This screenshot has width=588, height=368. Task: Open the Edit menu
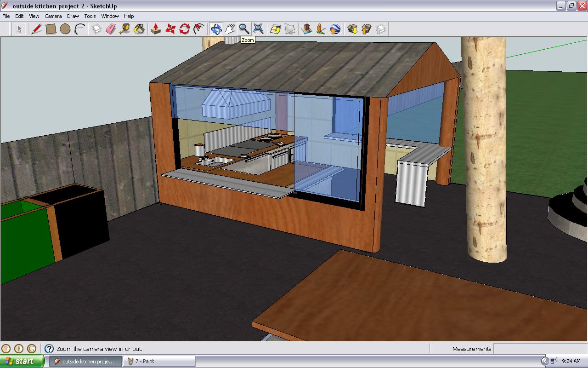click(x=19, y=16)
